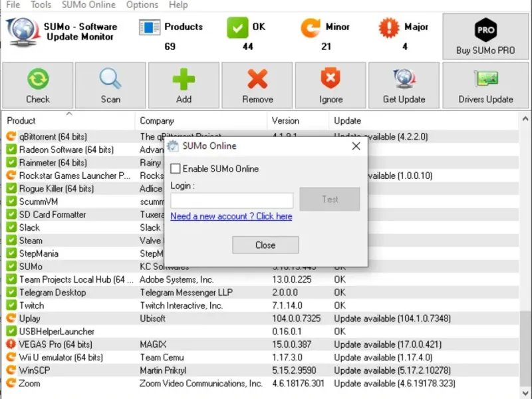
Task: Click the Wii U emulator status icon
Action: point(11,357)
